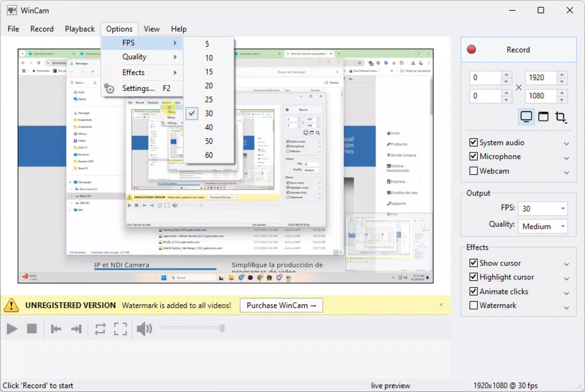Toggle the Highlight cursor checkbox
Screen dimensions: 585x392
pos(473,277)
